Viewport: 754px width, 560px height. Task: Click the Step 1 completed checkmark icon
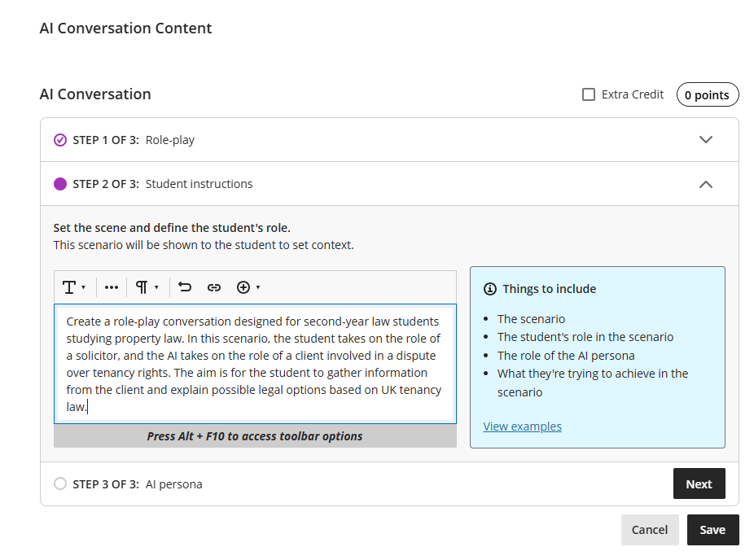pyautogui.click(x=60, y=140)
